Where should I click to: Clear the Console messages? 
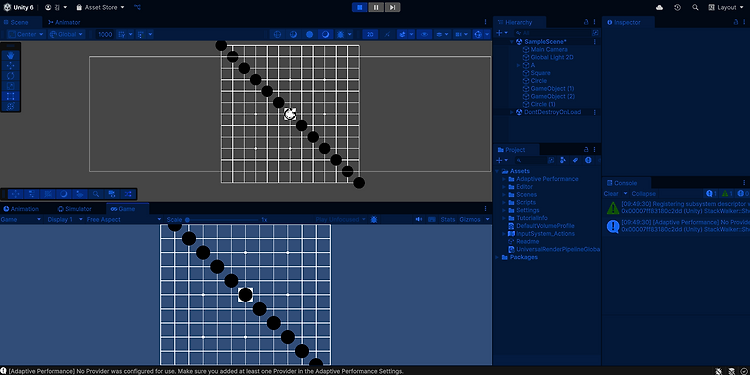tap(611, 194)
